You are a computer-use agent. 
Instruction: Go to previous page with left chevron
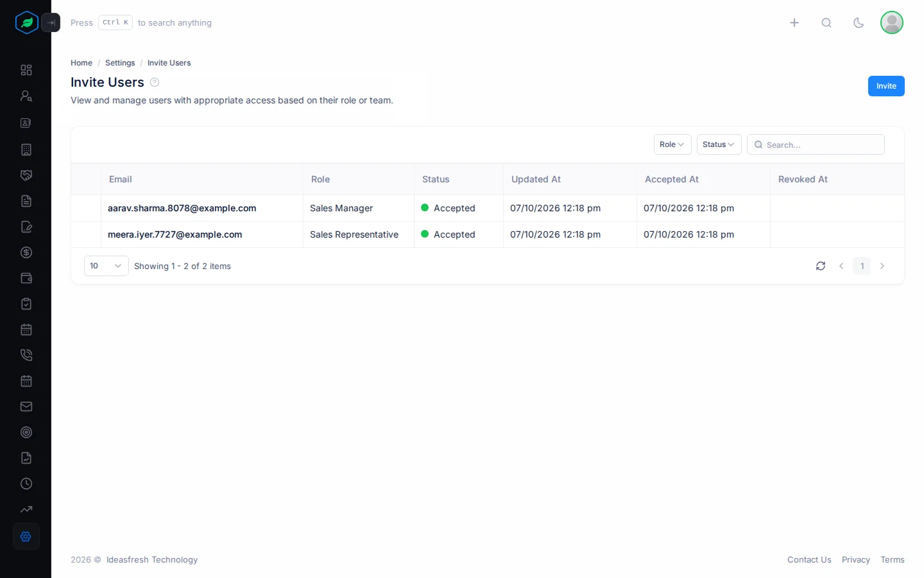tap(841, 266)
